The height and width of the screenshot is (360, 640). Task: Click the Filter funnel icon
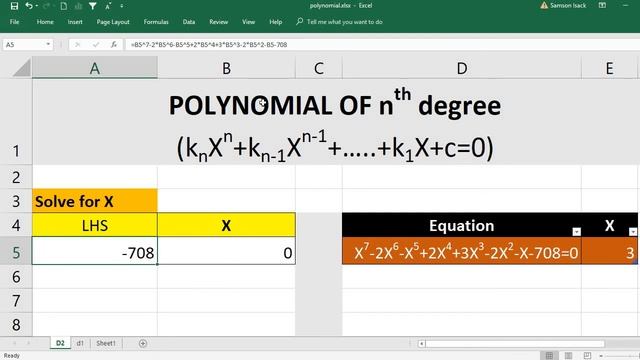(93, 6)
